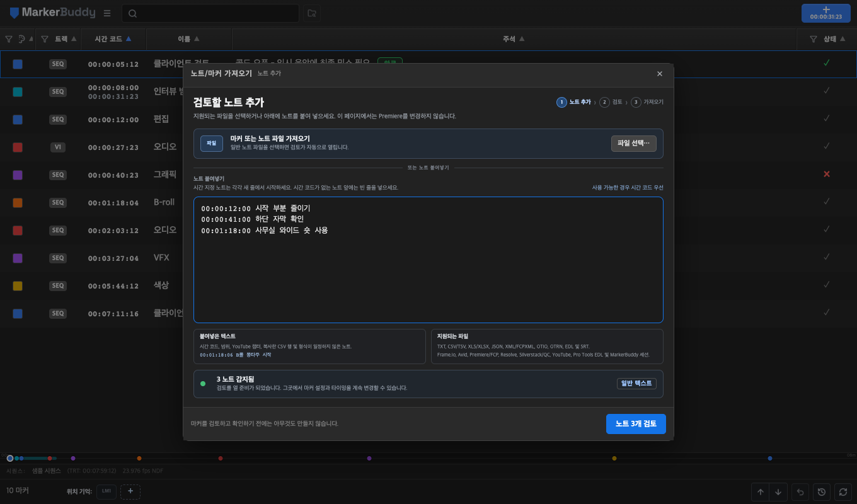Click the palette icon in the color column header

pyautogui.click(x=22, y=39)
